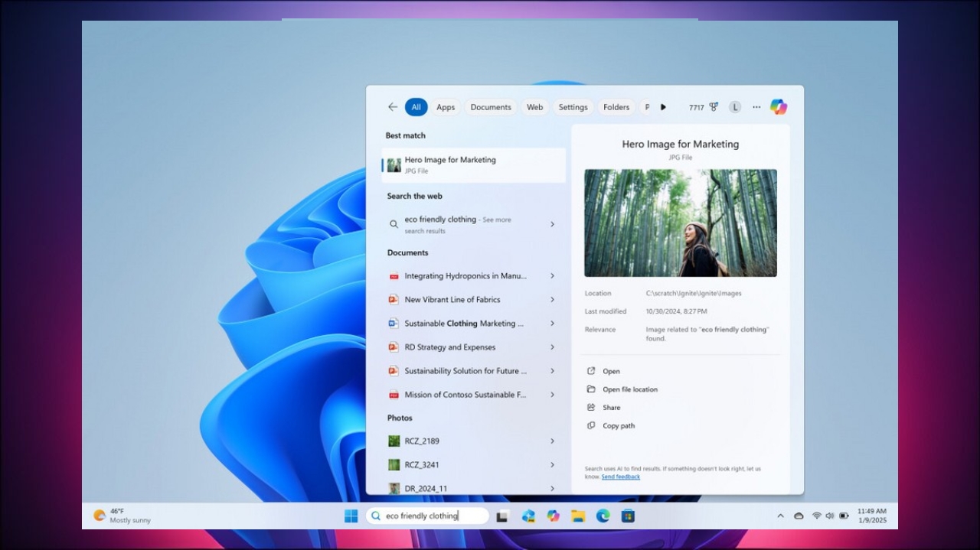Expand the RCZ_2189 photo result chevron

[552, 441]
